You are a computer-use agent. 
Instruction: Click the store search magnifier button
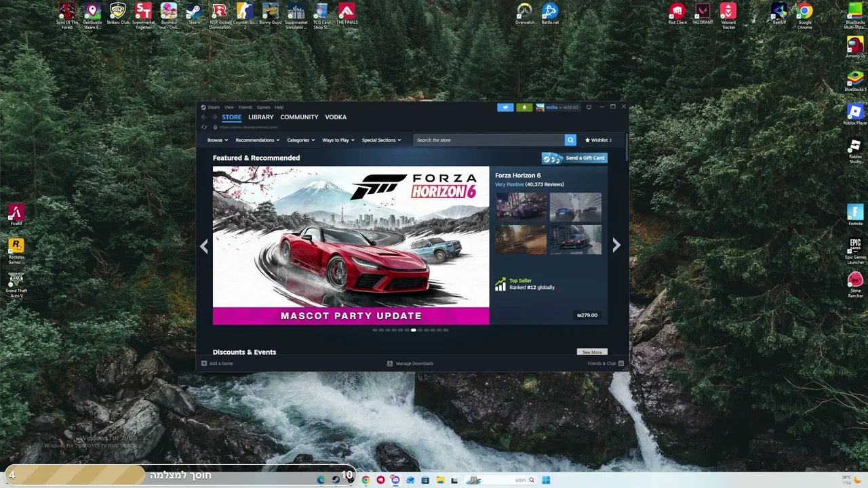[570, 140]
